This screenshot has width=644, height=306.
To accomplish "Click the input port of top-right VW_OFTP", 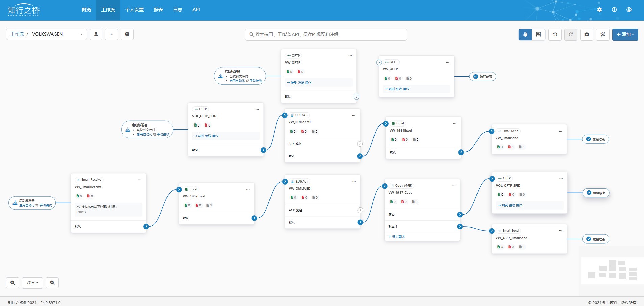I will 379,62.
